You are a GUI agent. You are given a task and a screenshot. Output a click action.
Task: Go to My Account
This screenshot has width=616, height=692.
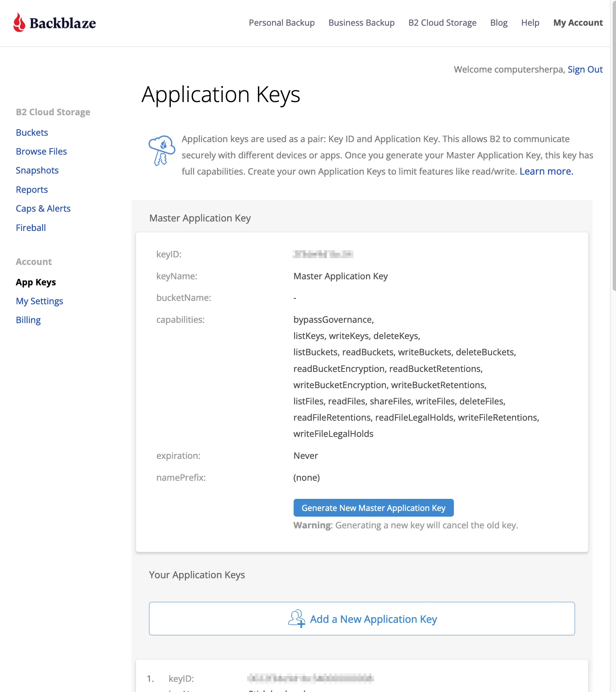[x=578, y=23]
